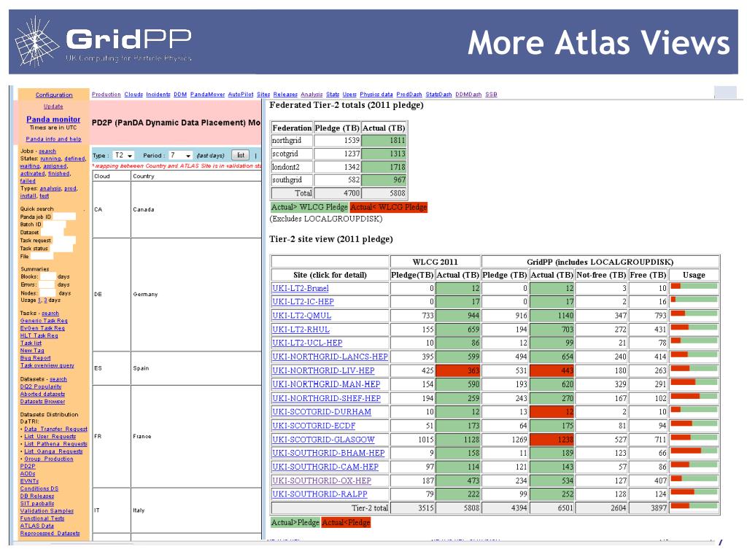
Task: Open UKI-LT2-Brunel site detail
Action: [301, 288]
